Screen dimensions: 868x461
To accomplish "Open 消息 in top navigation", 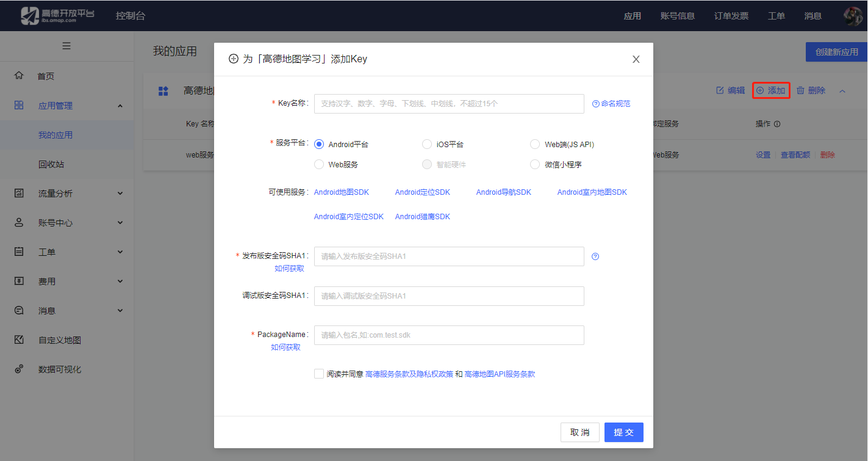I will click(x=813, y=16).
